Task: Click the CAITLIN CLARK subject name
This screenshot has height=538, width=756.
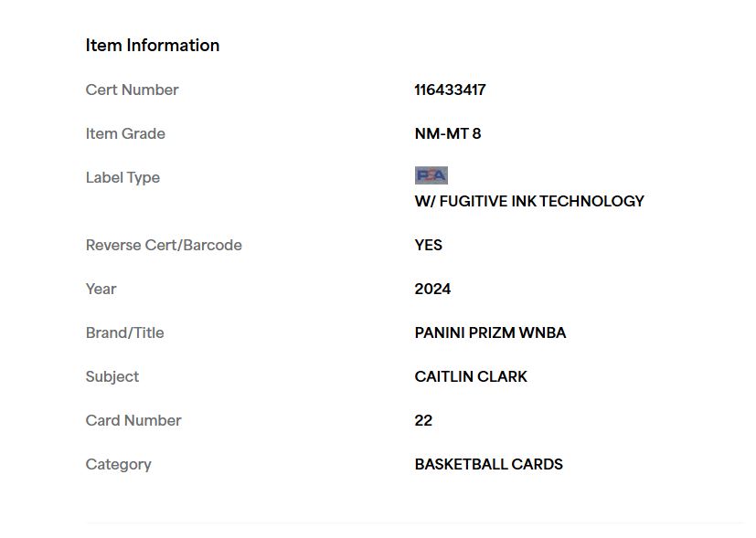Action: [471, 376]
